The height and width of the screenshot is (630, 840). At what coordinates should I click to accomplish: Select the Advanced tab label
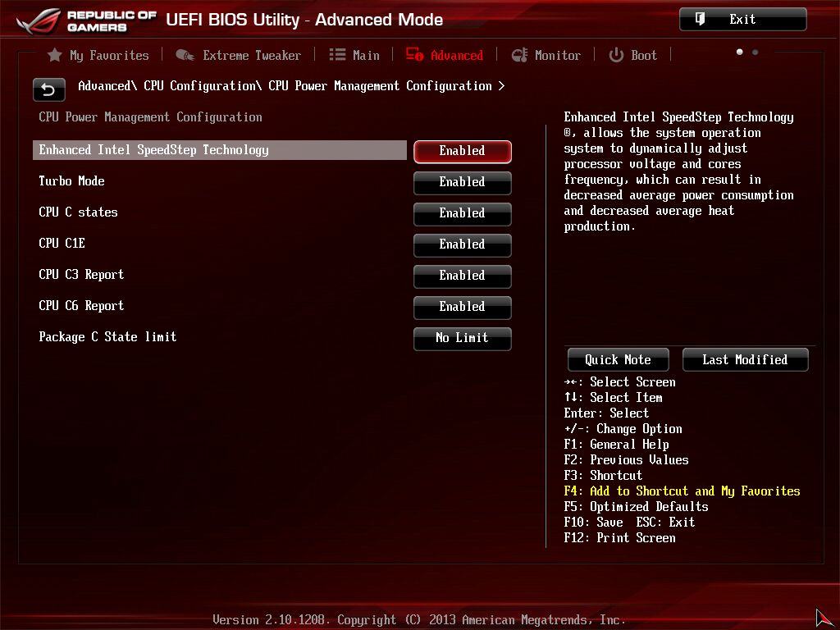pos(457,55)
